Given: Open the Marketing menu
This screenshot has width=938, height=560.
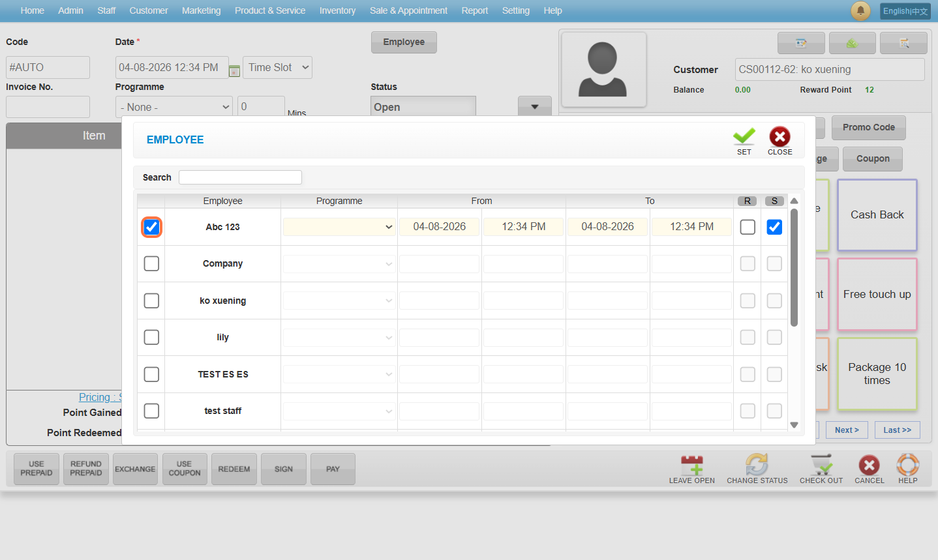Looking at the screenshot, I should pos(202,10).
